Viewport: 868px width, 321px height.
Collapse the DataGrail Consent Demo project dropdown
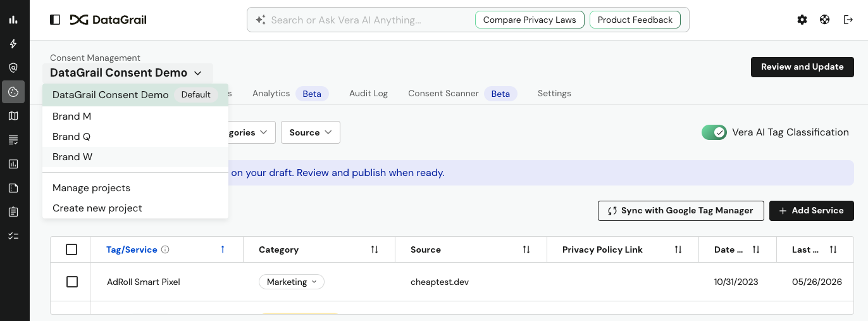click(128, 73)
